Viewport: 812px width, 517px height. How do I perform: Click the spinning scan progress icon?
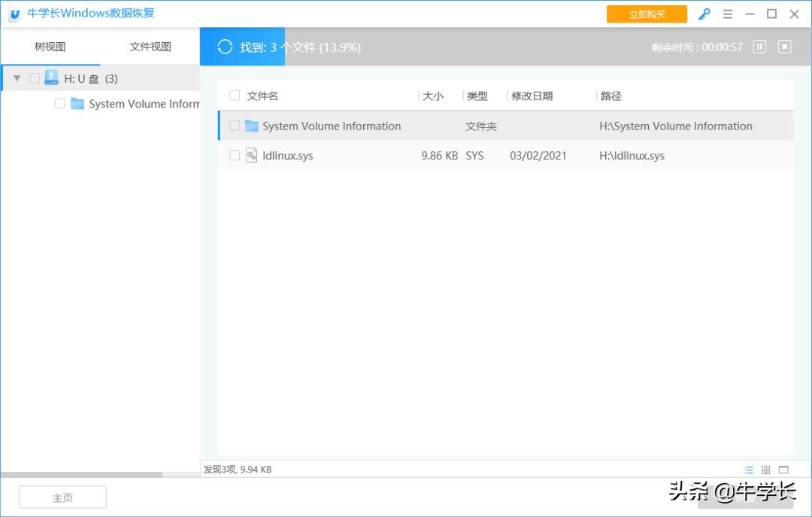225,47
